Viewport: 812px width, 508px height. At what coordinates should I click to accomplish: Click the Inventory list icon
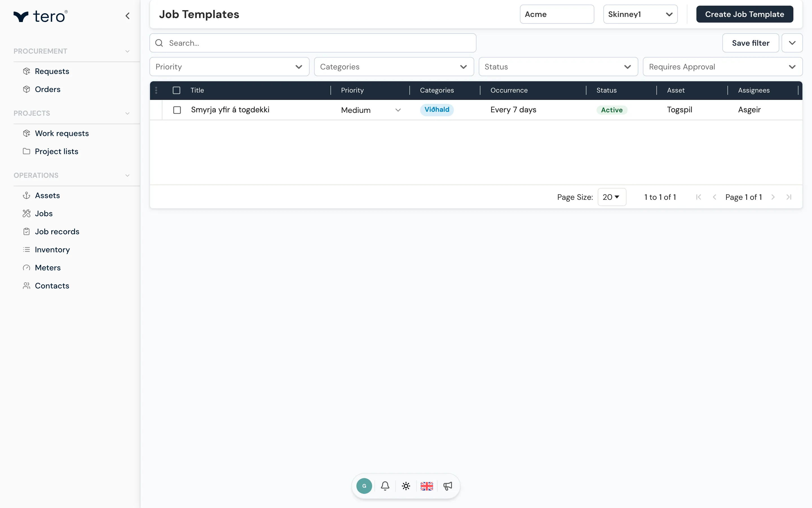pyautogui.click(x=27, y=250)
